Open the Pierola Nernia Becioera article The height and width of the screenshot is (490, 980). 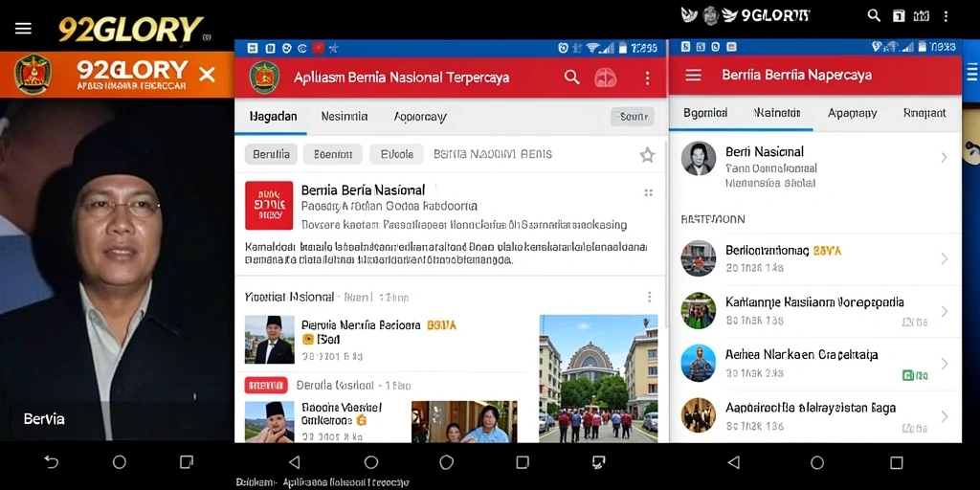[361, 325]
